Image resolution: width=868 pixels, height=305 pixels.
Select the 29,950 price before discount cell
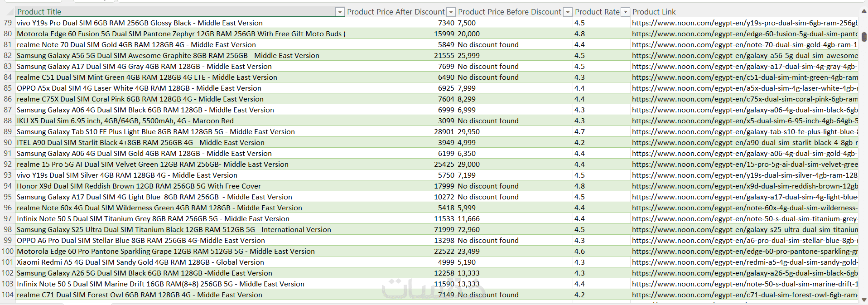(468, 132)
